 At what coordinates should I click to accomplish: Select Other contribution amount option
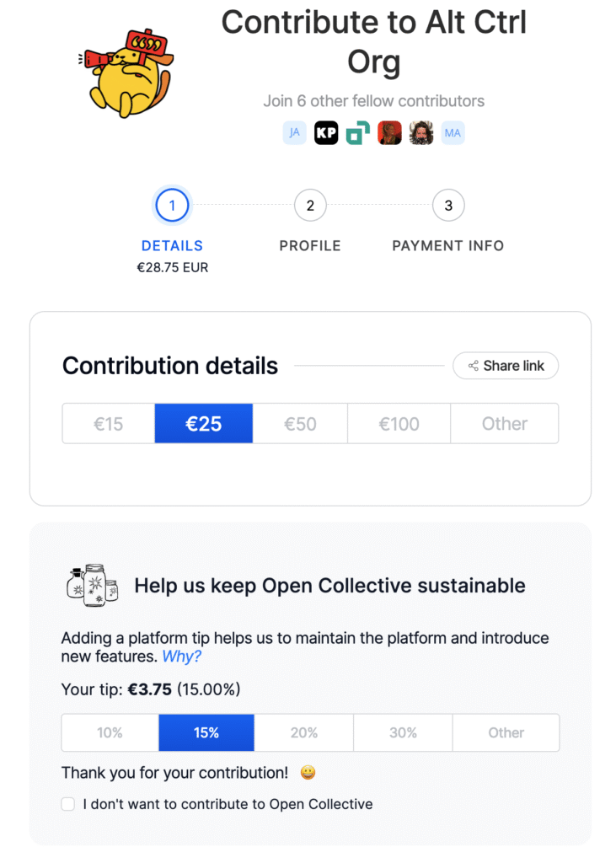tap(504, 423)
